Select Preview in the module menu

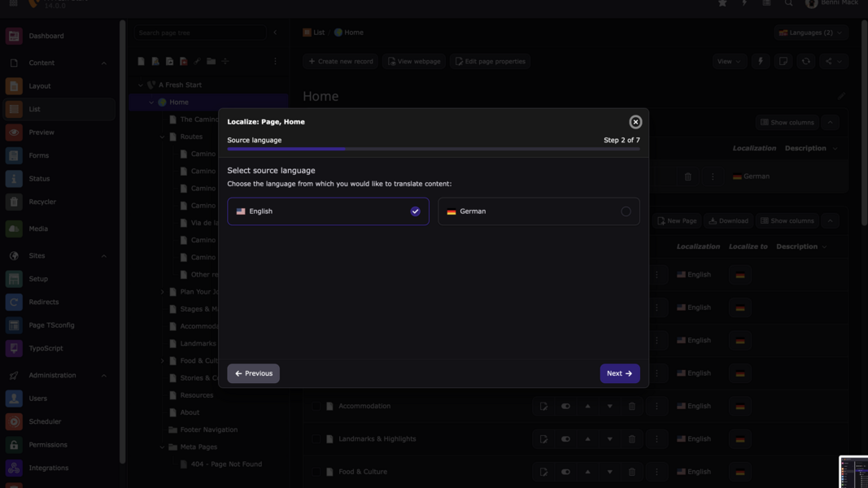pyautogui.click(x=41, y=133)
